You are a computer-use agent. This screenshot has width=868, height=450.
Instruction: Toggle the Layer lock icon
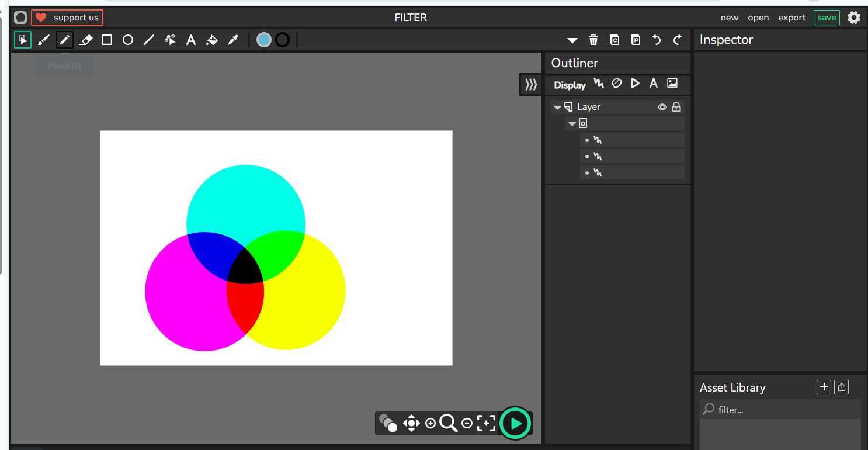click(x=676, y=107)
